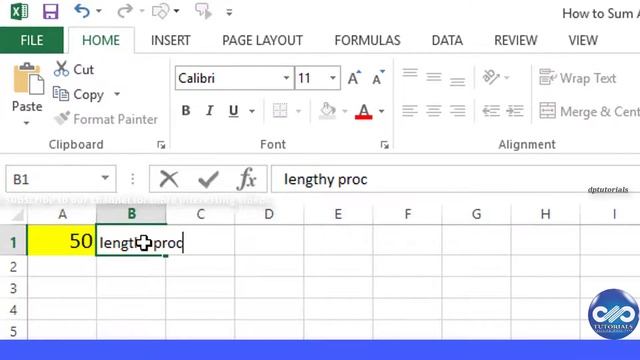Toggle Underline formatting
640x360 pixels.
(x=233, y=111)
